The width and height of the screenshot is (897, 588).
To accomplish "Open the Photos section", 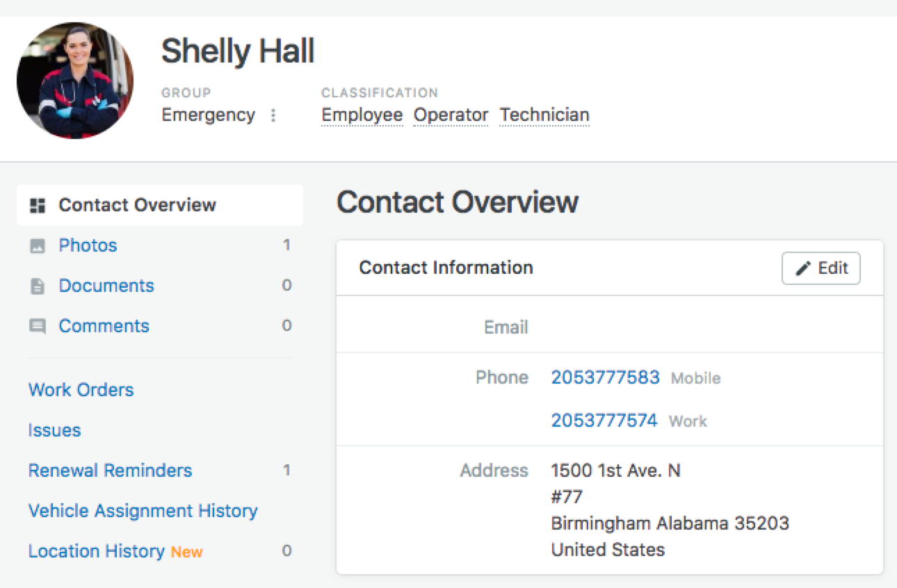I will 88,245.
